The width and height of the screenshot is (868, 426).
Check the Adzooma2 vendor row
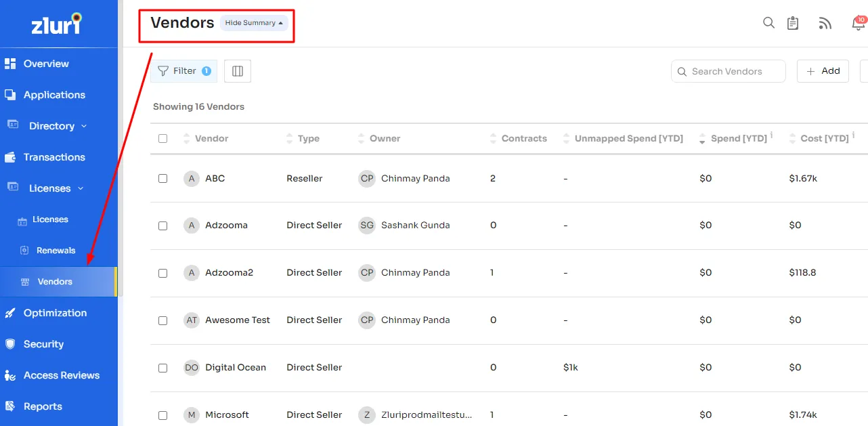click(162, 273)
